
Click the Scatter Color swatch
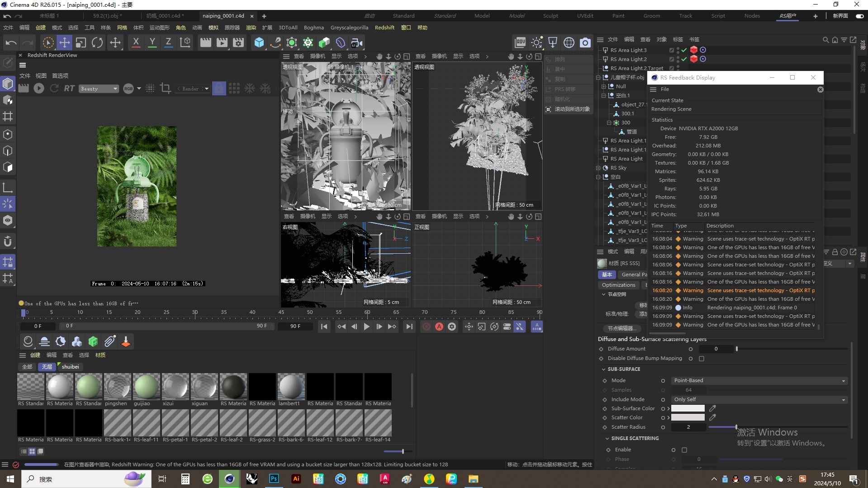[688, 417]
